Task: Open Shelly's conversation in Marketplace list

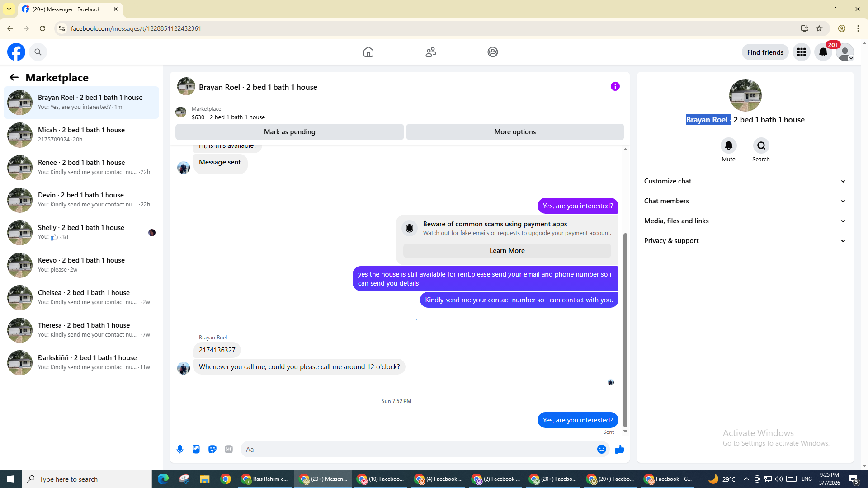Action: click(81, 232)
